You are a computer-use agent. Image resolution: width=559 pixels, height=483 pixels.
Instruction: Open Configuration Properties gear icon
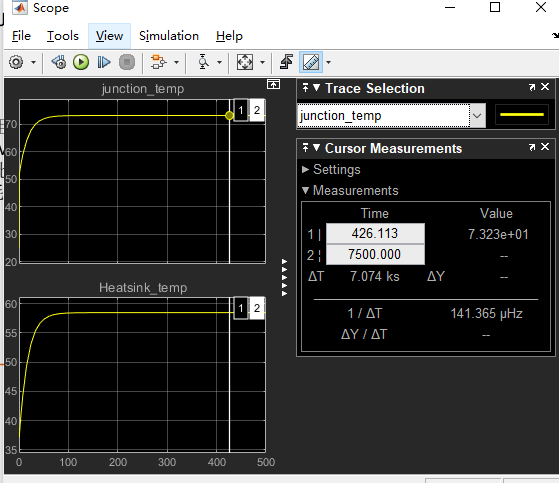pyautogui.click(x=16, y=62)
